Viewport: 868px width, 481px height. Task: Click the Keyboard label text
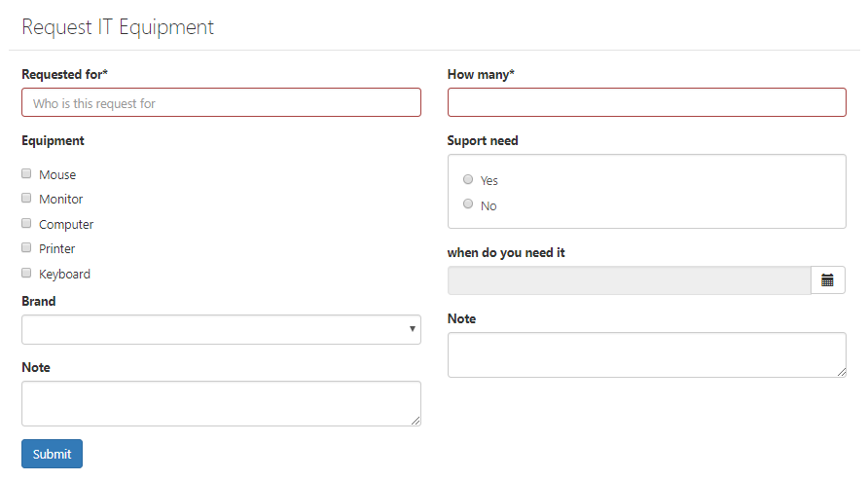(64, 274)
